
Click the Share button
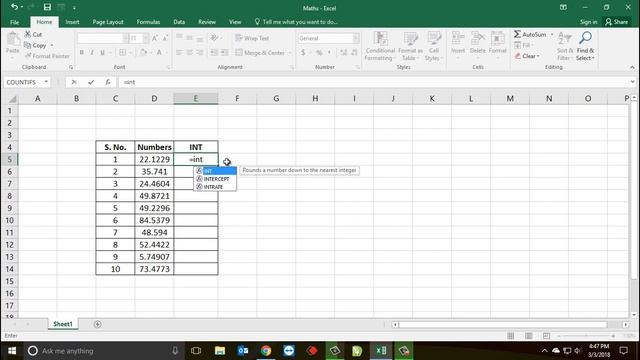tap(617, 22)
